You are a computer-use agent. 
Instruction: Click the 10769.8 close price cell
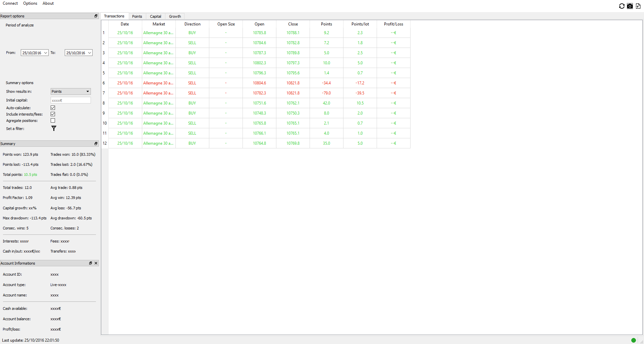point(293,143)
